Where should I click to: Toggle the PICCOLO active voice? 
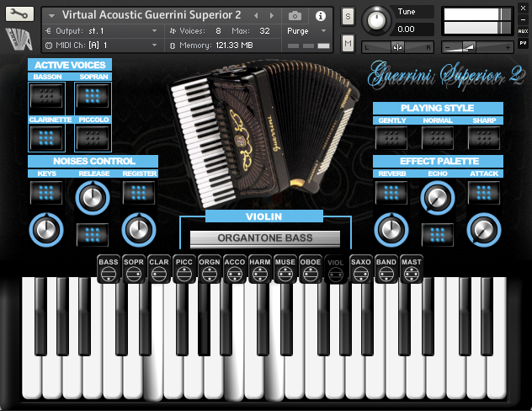93,138
